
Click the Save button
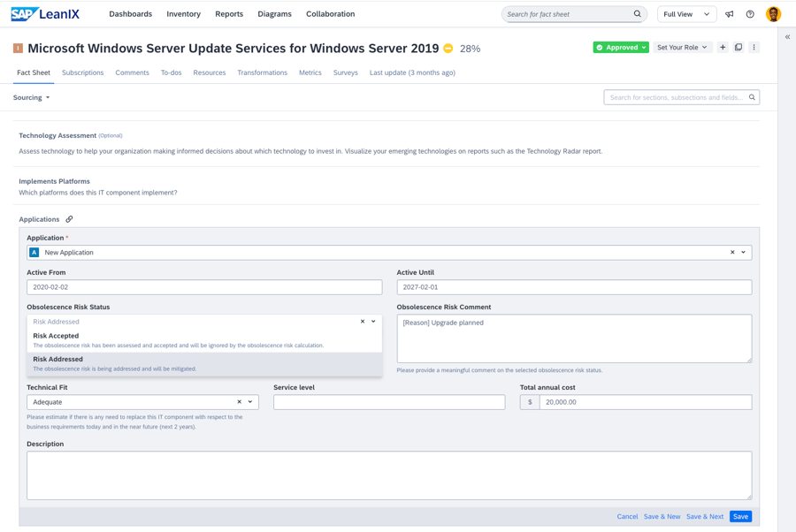(x=740, y=516)
